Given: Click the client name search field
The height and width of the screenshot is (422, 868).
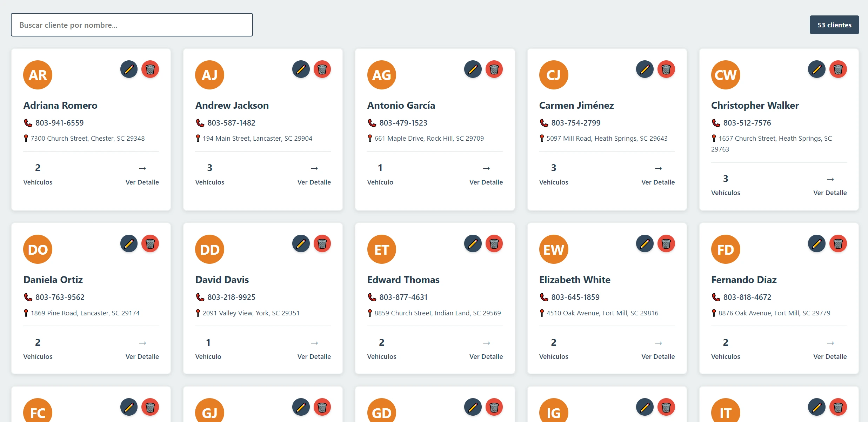Looking at the screenshot, I should [x=132, y=25].
